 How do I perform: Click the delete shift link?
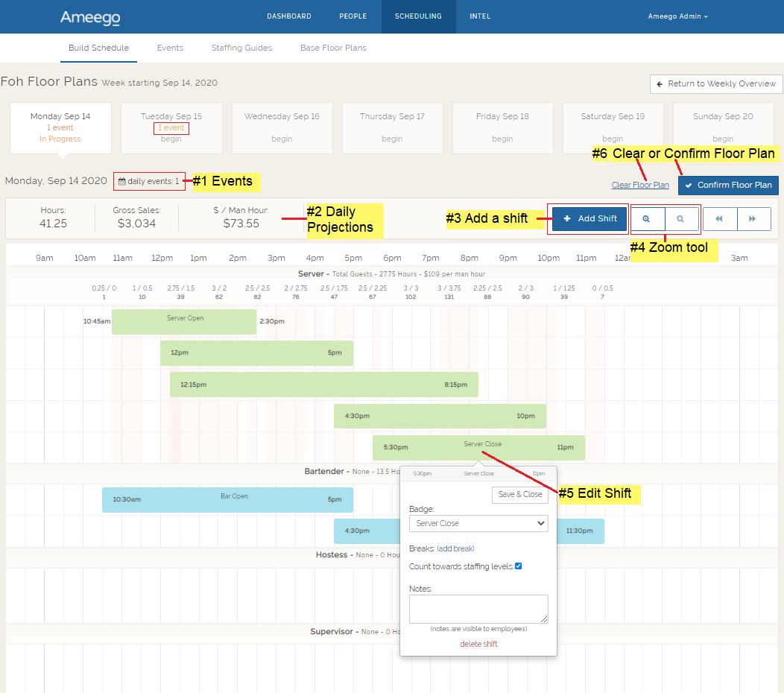pos(478,644)
